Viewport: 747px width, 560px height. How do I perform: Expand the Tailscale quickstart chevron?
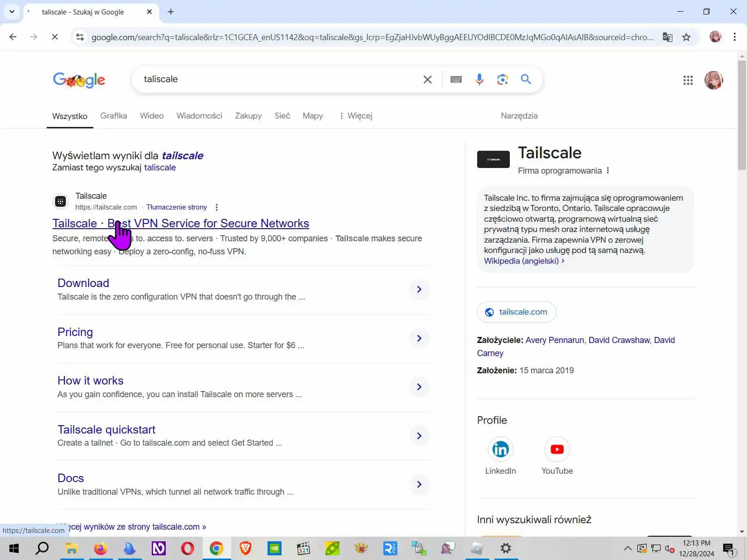click(419, 436)
